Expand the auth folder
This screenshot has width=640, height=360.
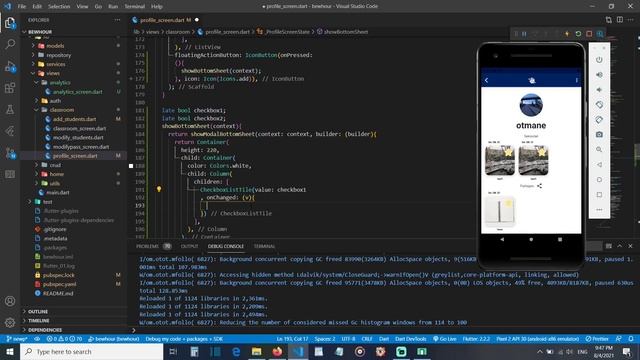point(36,101)
